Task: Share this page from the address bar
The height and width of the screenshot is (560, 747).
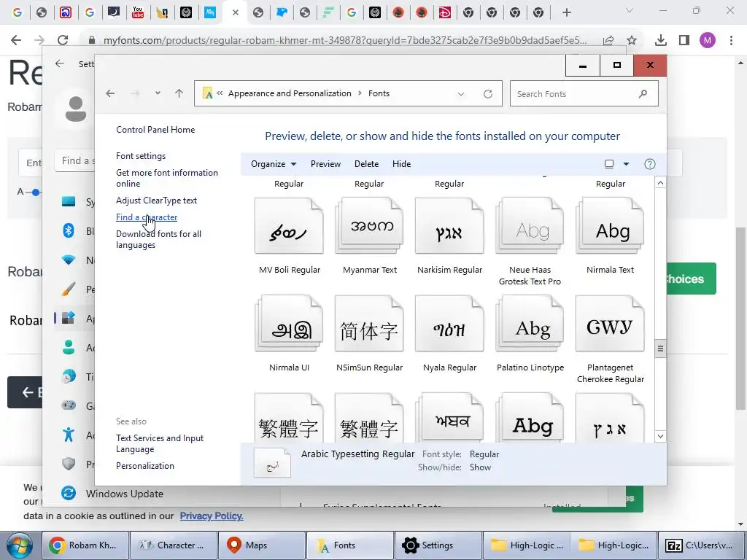Action: pyautogui.click(x=608, y=41)
